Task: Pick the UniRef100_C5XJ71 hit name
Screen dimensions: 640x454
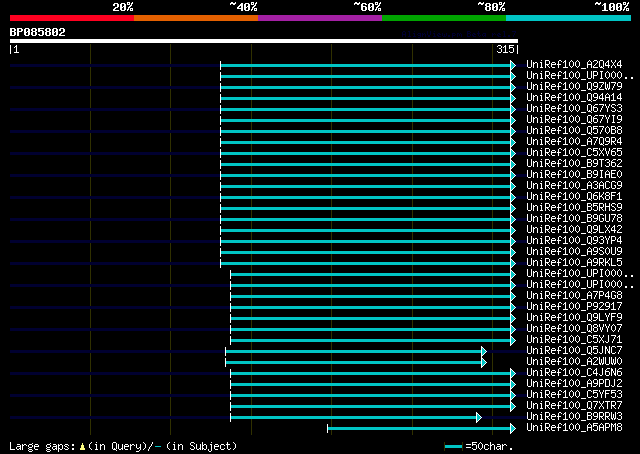Action: pos(574,340)
